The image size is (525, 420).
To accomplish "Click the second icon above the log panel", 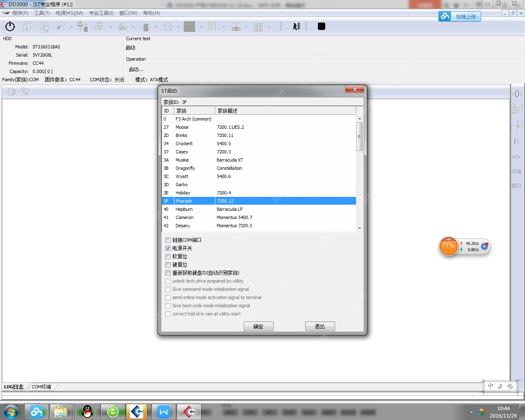I will coord(26,92).
